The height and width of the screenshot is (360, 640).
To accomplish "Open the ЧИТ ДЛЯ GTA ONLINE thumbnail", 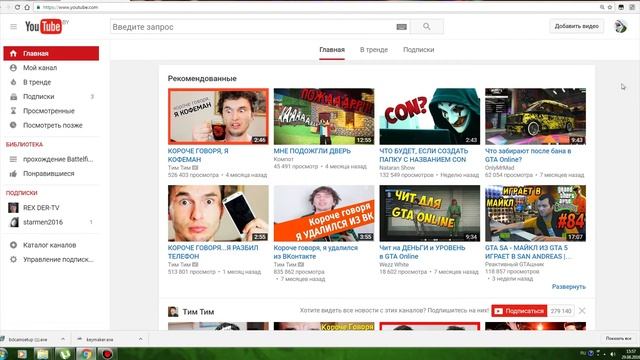I will click(x=429, y=213).
